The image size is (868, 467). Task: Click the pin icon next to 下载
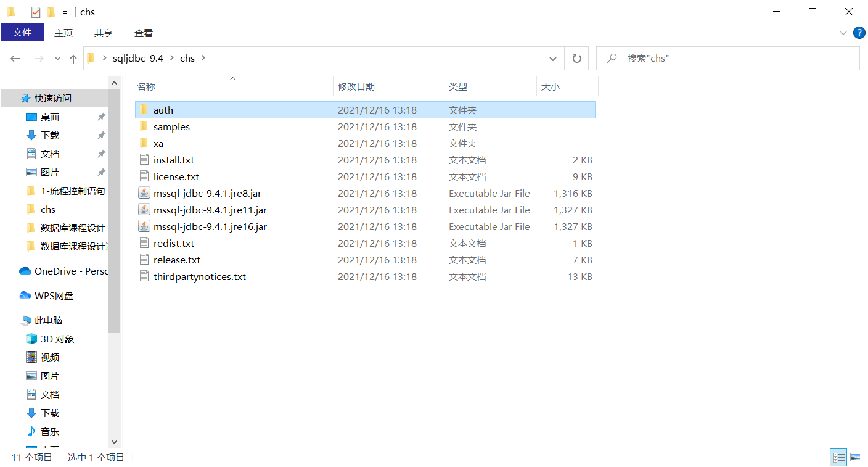[101, 135]
